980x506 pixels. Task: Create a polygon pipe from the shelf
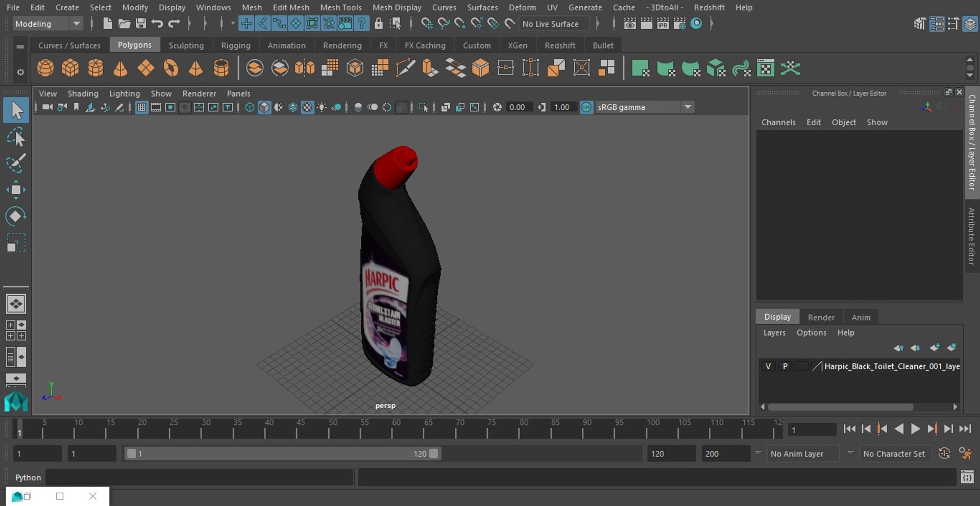click(x=221, y=68)
